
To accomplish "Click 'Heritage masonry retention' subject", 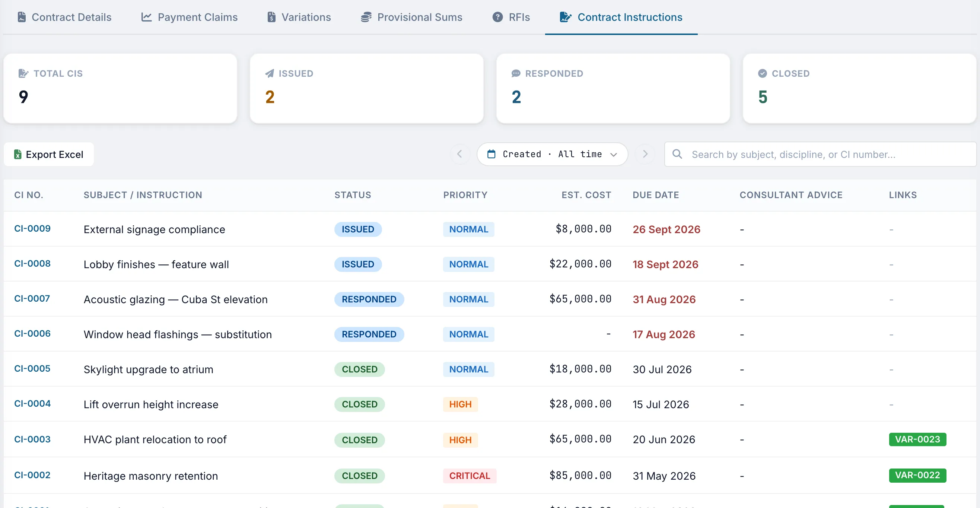I will 151,476.
